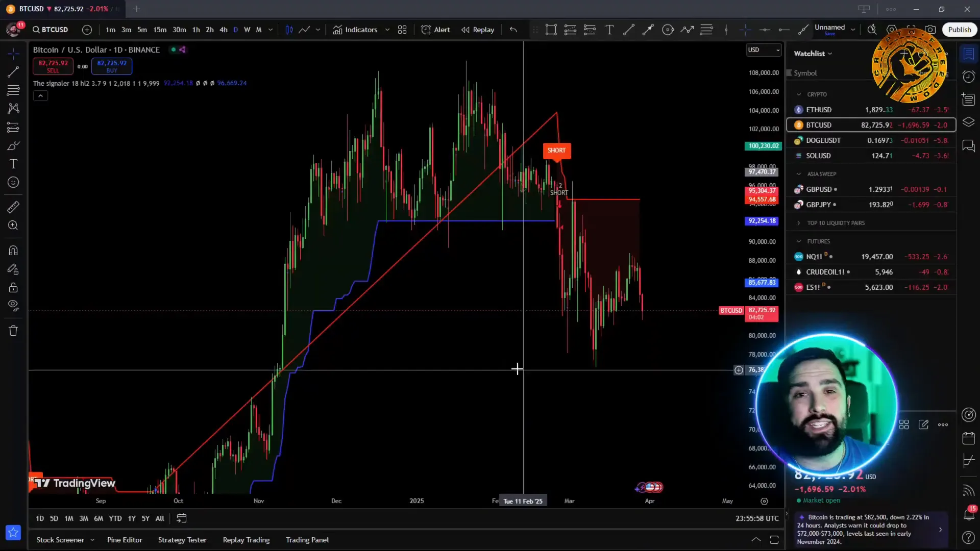Start bar Replay

tap(478, 30)
